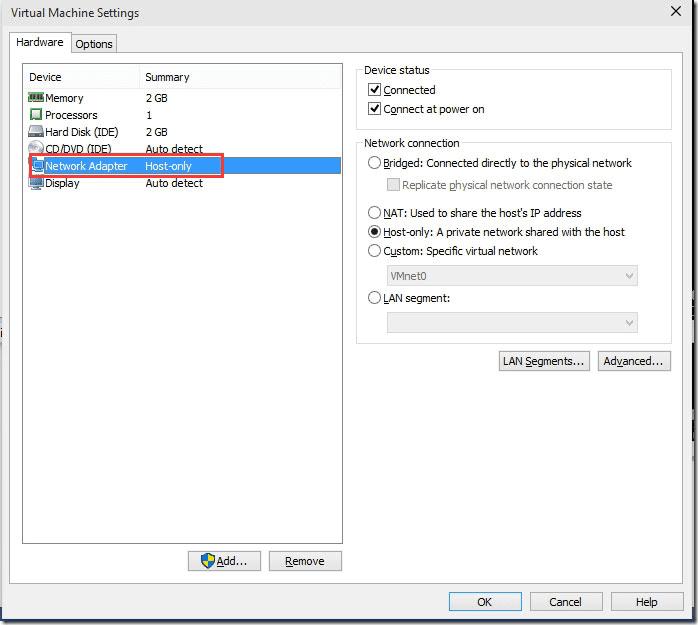Toggle the Connected checkbox
Screen dimensions: 698x625
(374, 89)
